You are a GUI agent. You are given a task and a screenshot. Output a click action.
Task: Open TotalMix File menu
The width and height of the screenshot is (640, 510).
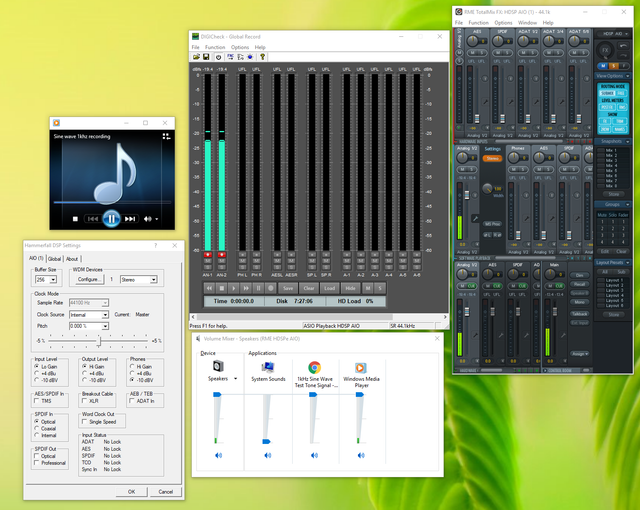[x=459, y=23]
